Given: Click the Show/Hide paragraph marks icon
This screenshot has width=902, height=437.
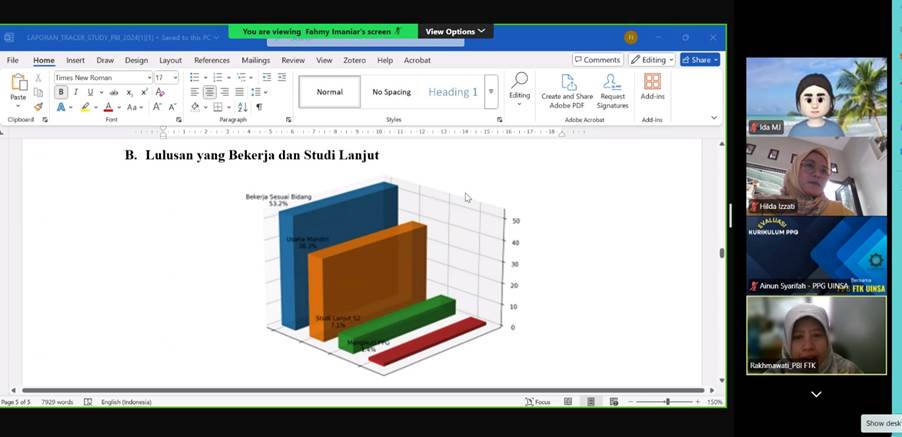Looking at the screenshot, I should [x=259, y=107].
